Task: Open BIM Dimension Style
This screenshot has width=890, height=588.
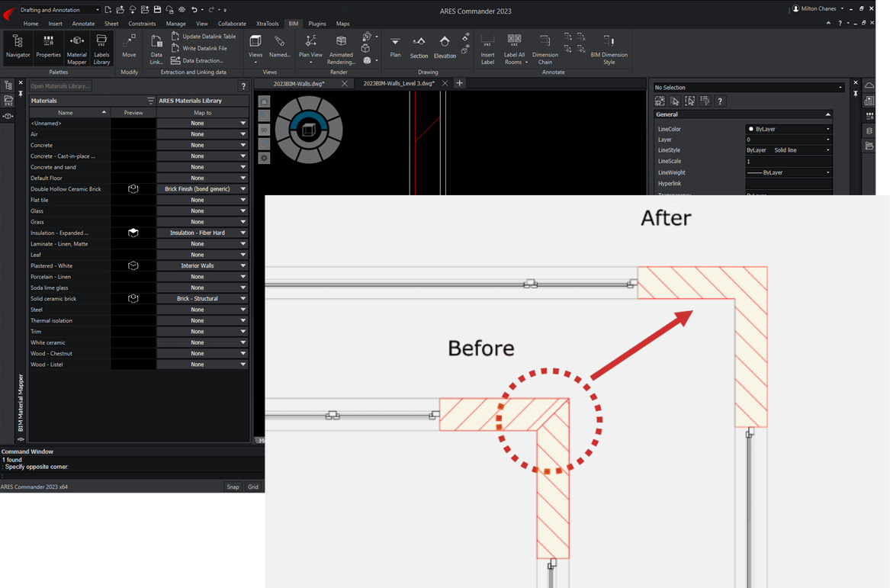Action: point(609,49)
